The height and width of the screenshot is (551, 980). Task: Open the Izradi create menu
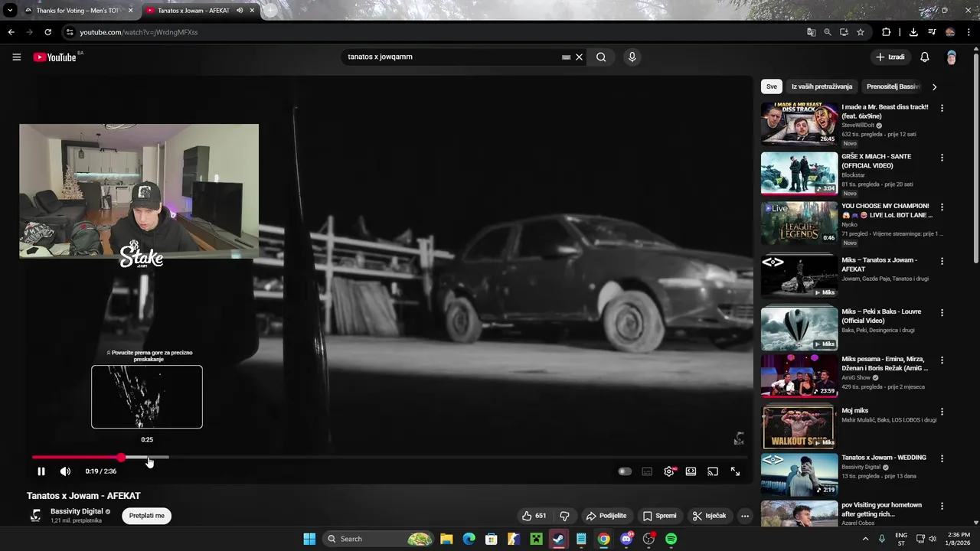point(890,57)
